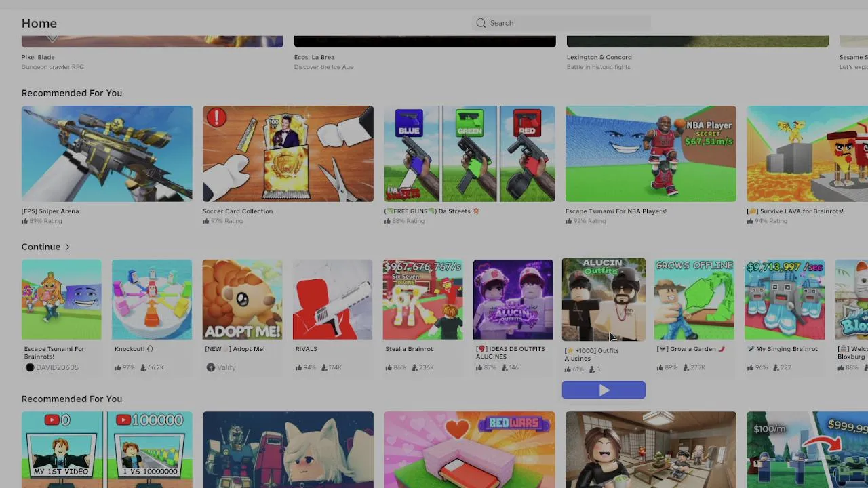Click the Soccer Card Collection title text
Viewport: 868px width, 488px height.
click(x=238, y=211)
